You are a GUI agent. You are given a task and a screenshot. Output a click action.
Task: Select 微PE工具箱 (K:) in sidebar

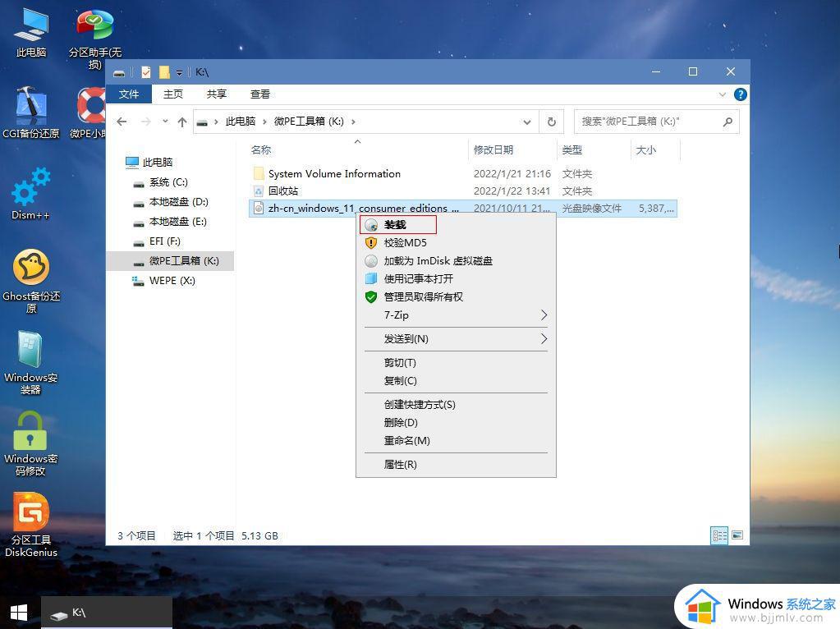tap(170, 261)
